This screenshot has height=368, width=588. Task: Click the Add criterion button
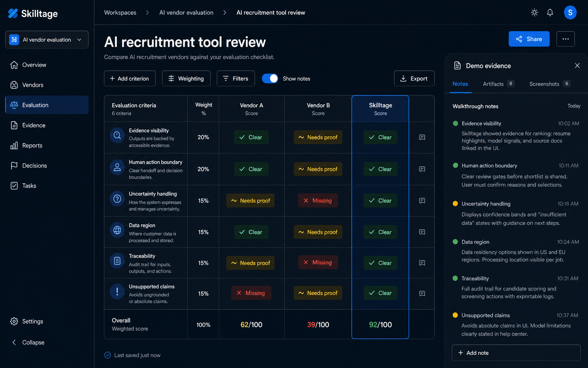130,79
